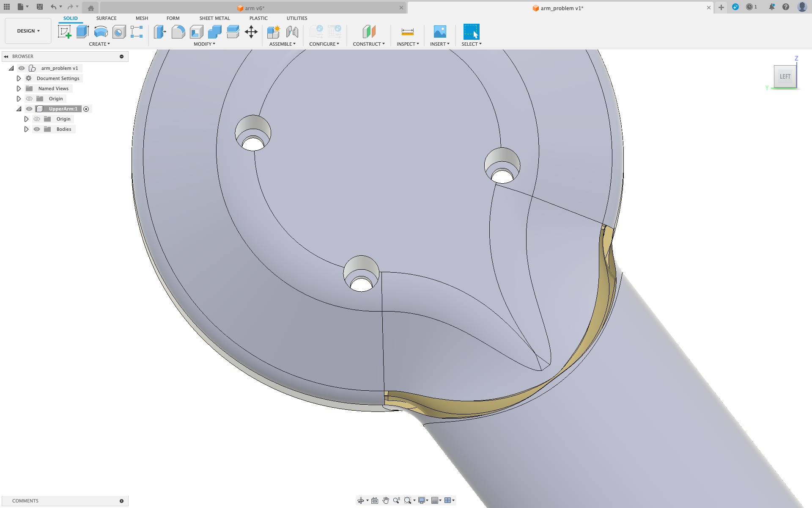Click the Measure tool under Inspect
Screen dimensions: 812x508
click(x=407, y=32)
